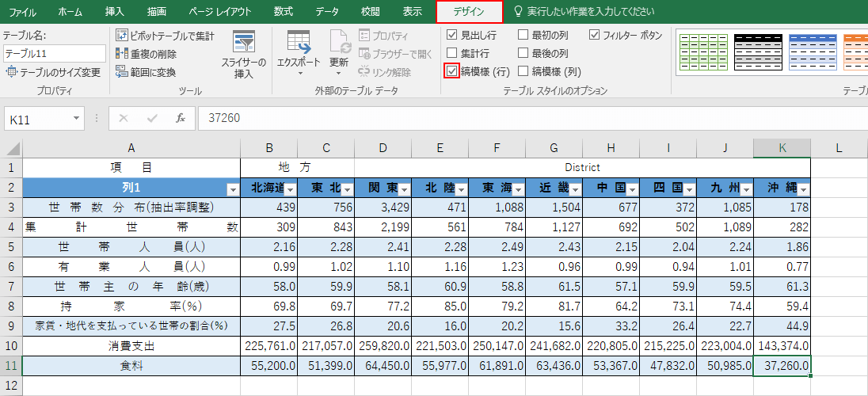Enable Last Column (最後の列) checkbox
Viewport: 868px width, 396px height.
tap(523, 53)
